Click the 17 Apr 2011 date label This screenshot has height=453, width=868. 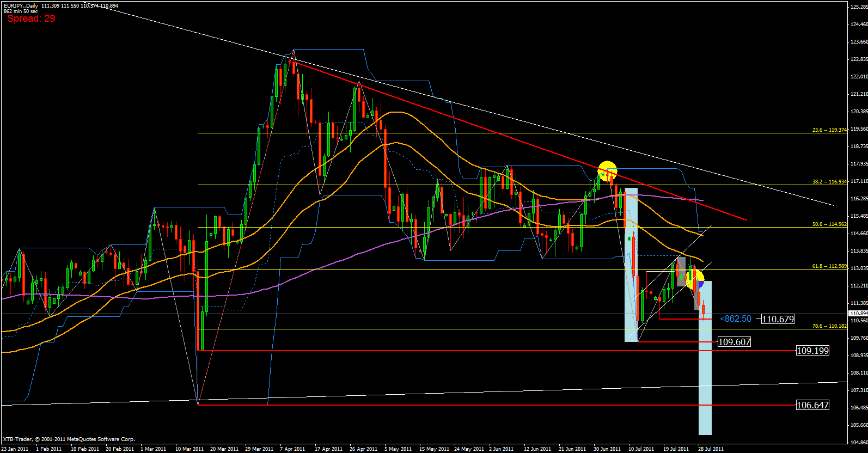pos(329,449)
